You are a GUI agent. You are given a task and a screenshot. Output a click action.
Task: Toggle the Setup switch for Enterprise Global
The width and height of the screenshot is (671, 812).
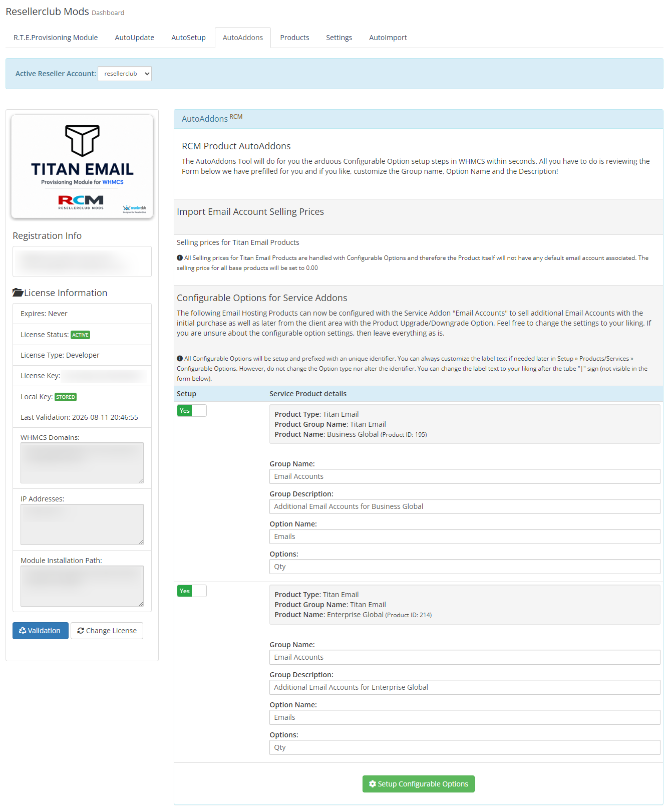click(x=192, y=591)
